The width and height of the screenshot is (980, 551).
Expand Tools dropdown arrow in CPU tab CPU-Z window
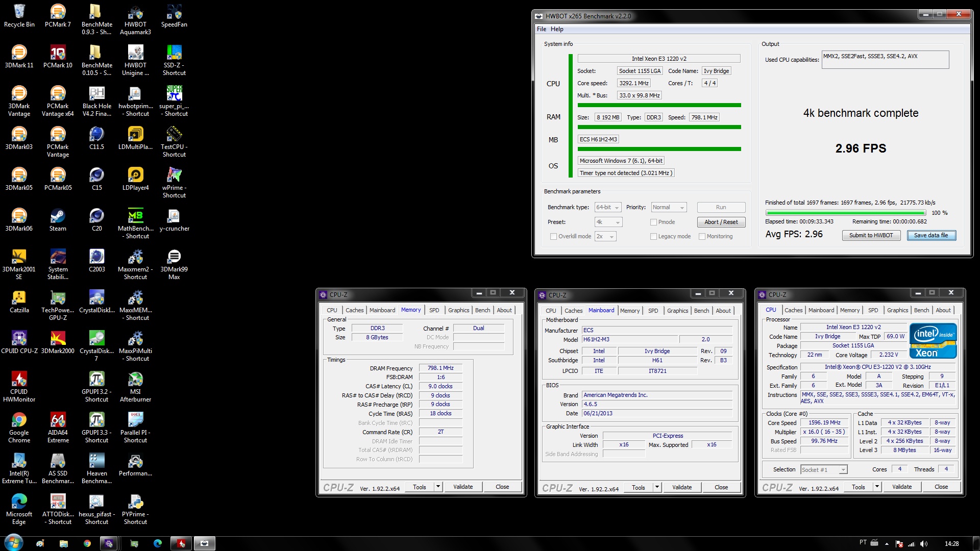(x=877, y=487)
